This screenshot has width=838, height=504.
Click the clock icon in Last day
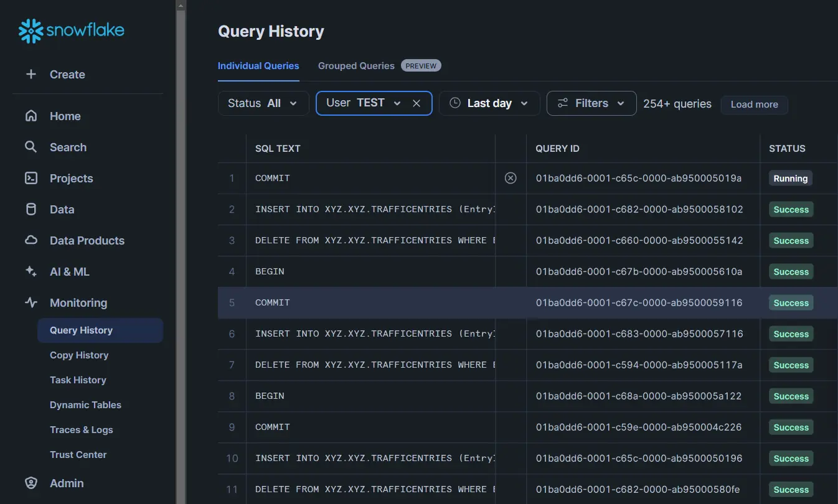click(455, 103)
